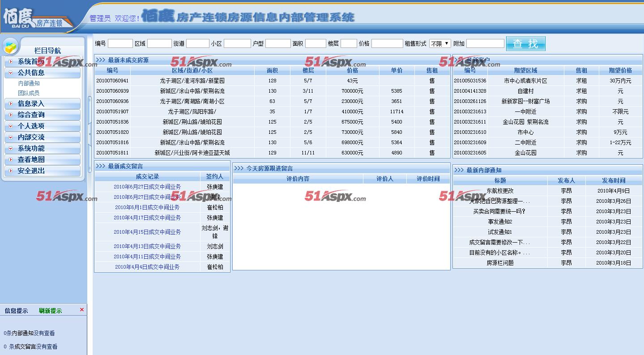
Task: Open 内部通知 submenu item
Action: [x=29, y=84]
